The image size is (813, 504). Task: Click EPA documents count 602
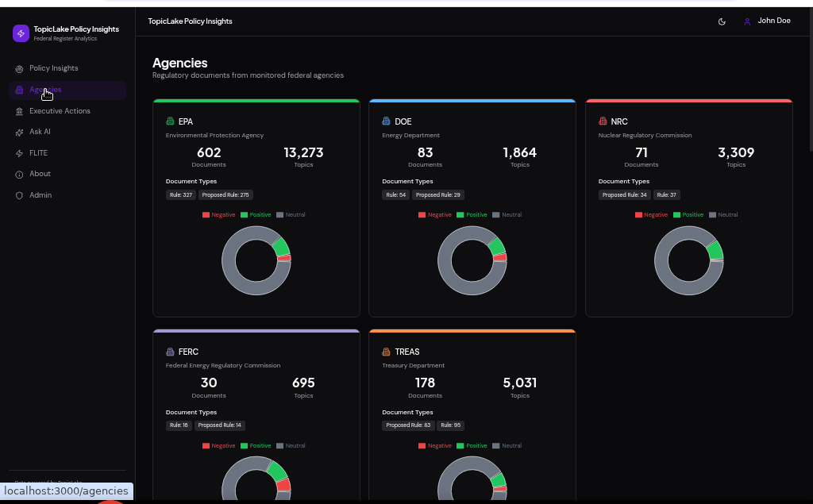tap(209, 152)
